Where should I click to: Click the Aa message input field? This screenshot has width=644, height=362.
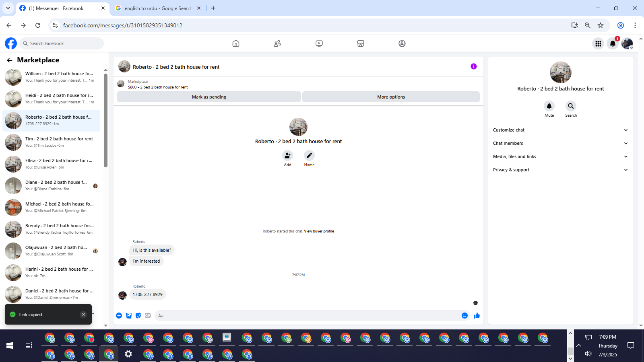[x=308, y=316]
